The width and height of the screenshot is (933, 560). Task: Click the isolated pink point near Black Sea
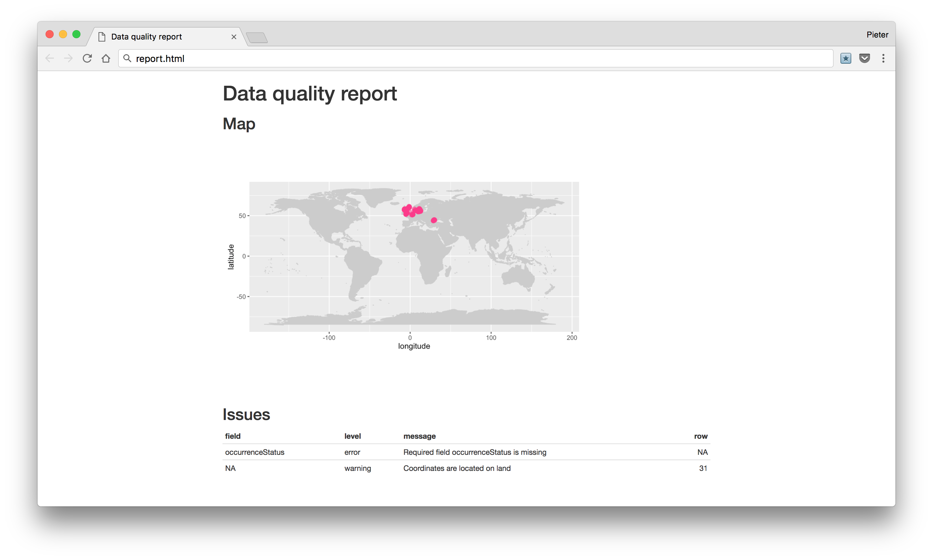click(x=434, y=220)
